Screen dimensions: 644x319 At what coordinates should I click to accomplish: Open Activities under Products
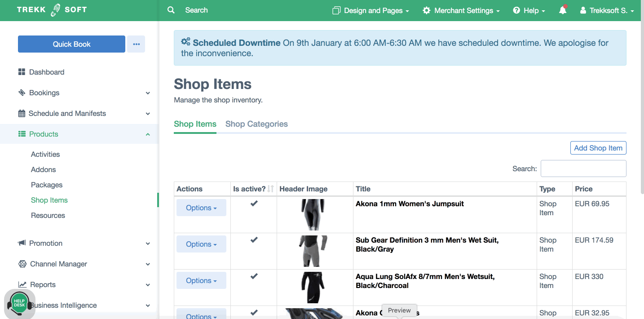[x=45, y=154]
